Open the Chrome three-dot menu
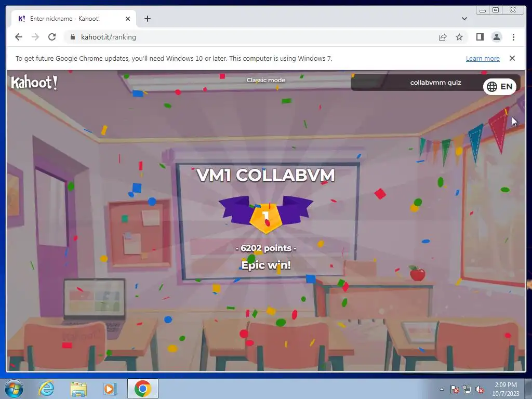Screen dimensions: 532x399 (513, 37)
